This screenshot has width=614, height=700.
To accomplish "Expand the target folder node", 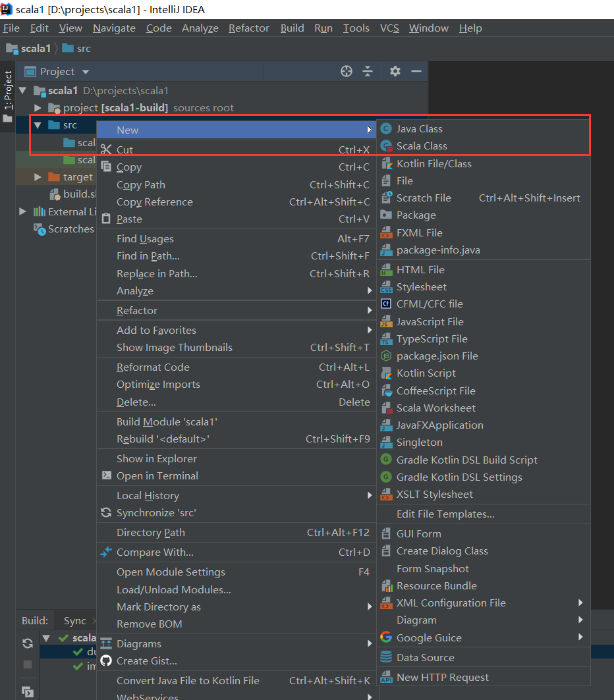I will coord(38,177).
